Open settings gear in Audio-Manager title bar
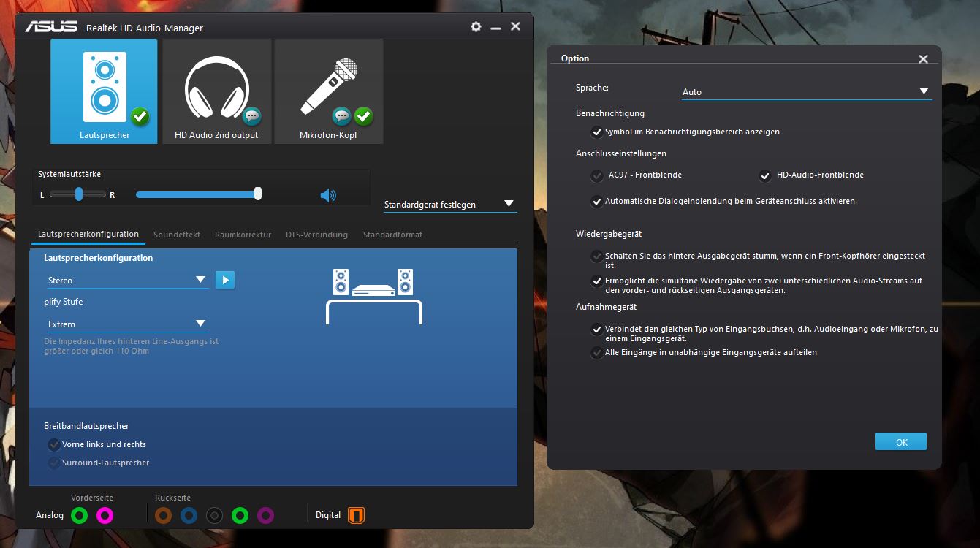Image resolution: width=980 pixels, height=548 pixels. 476,26
